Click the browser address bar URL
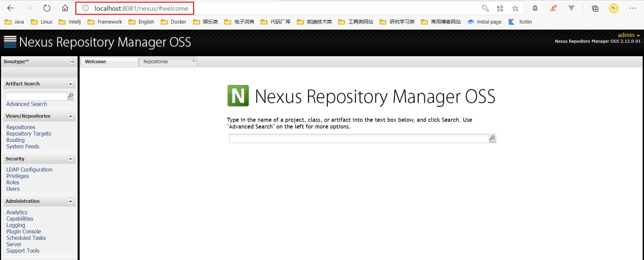The image size is (644, 260). click(x=141, y=8)
